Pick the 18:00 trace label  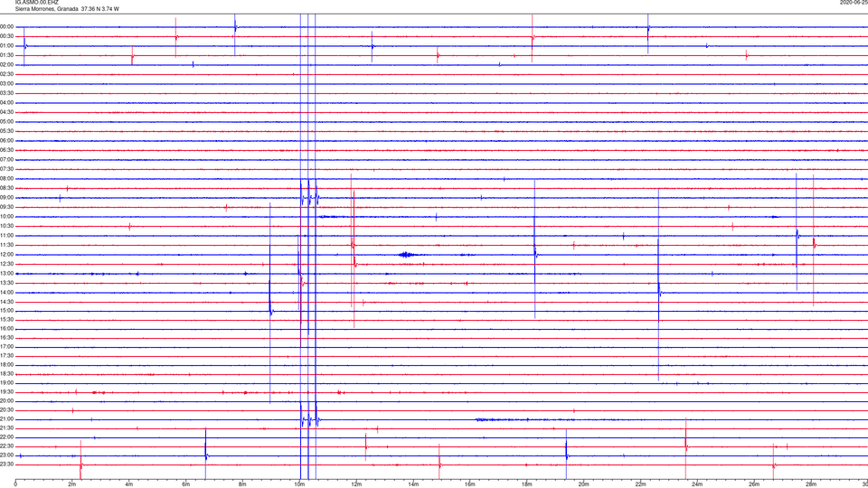6,364
